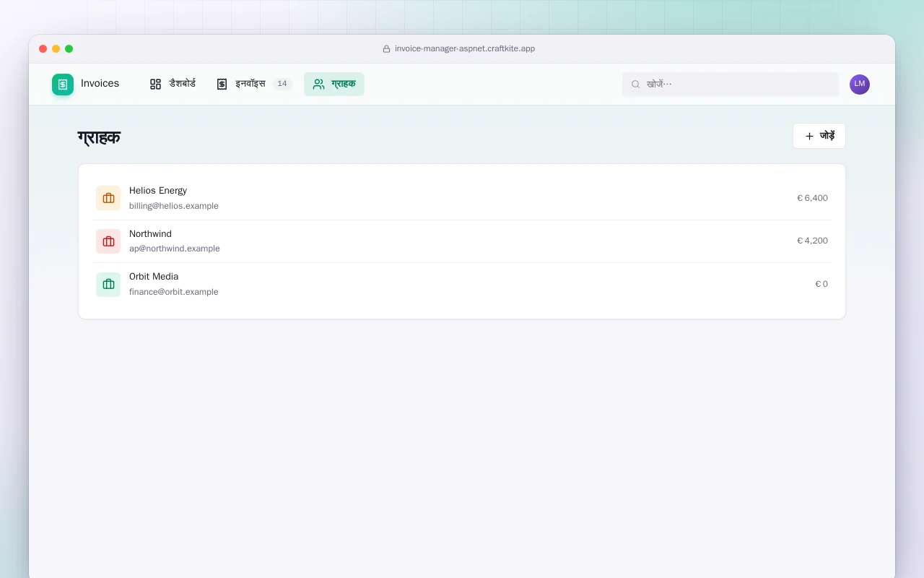Click the invoice receipt icon in navigation
924x578 pixels.
[222, 84]
